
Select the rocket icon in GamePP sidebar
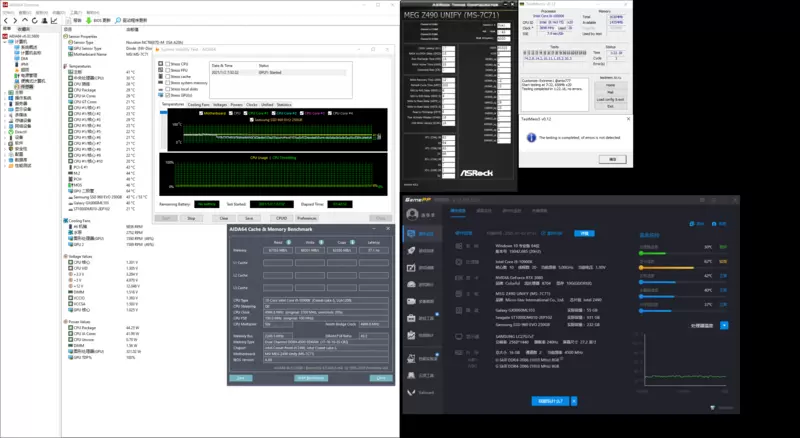click(411, 251)
